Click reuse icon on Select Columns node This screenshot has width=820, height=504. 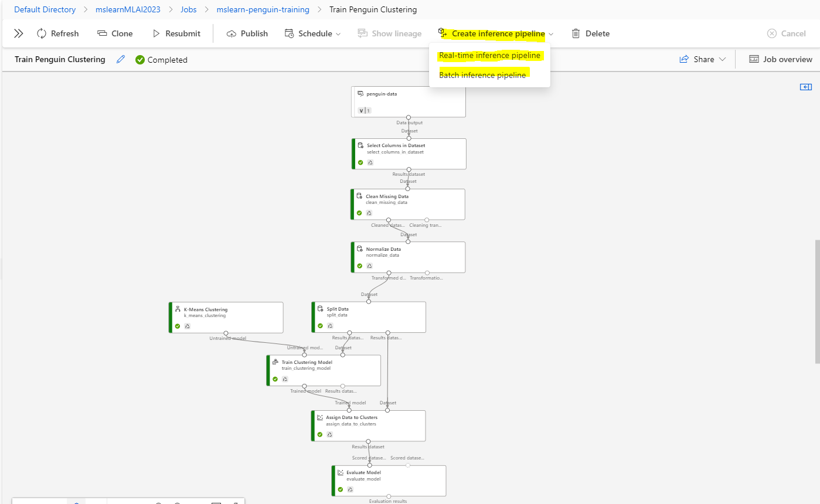coord(370,162)
